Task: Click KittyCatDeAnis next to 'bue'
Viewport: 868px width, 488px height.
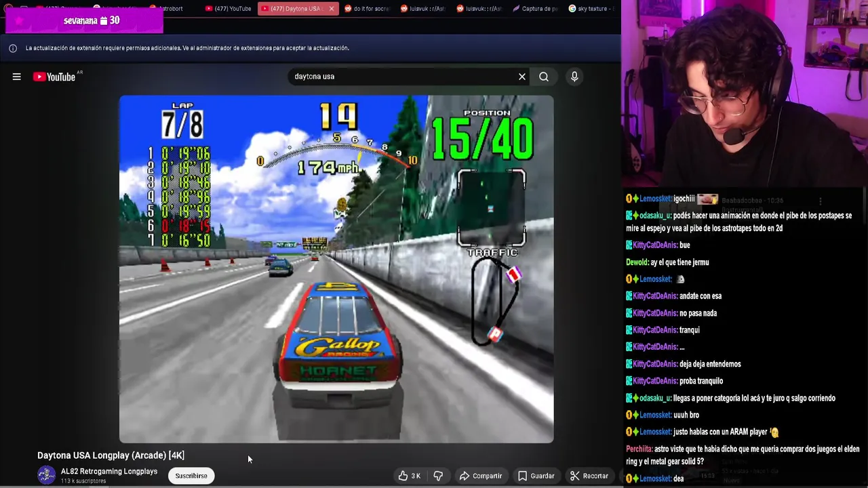Action: click(655, 245)
